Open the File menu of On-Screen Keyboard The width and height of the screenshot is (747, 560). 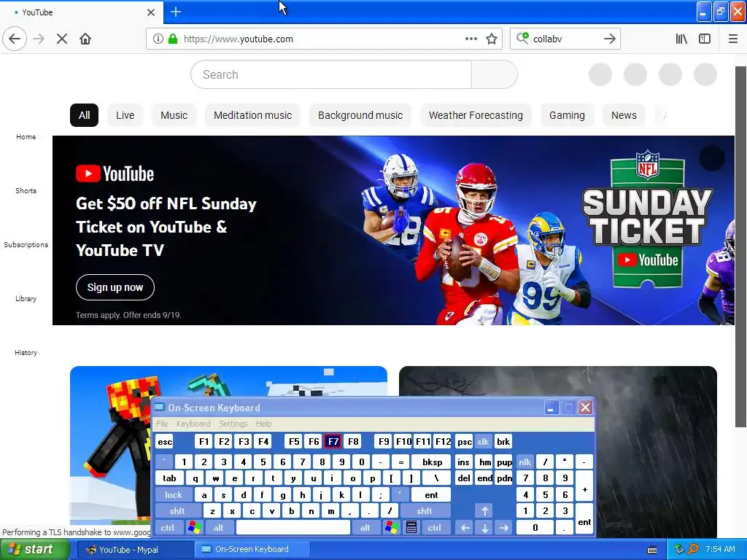pos(162,424)
